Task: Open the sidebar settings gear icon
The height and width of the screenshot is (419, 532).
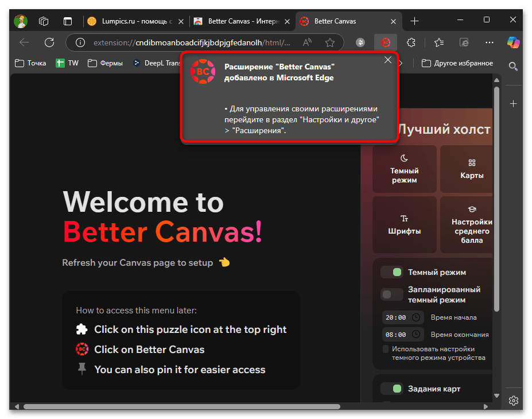Action: (513, 401)
